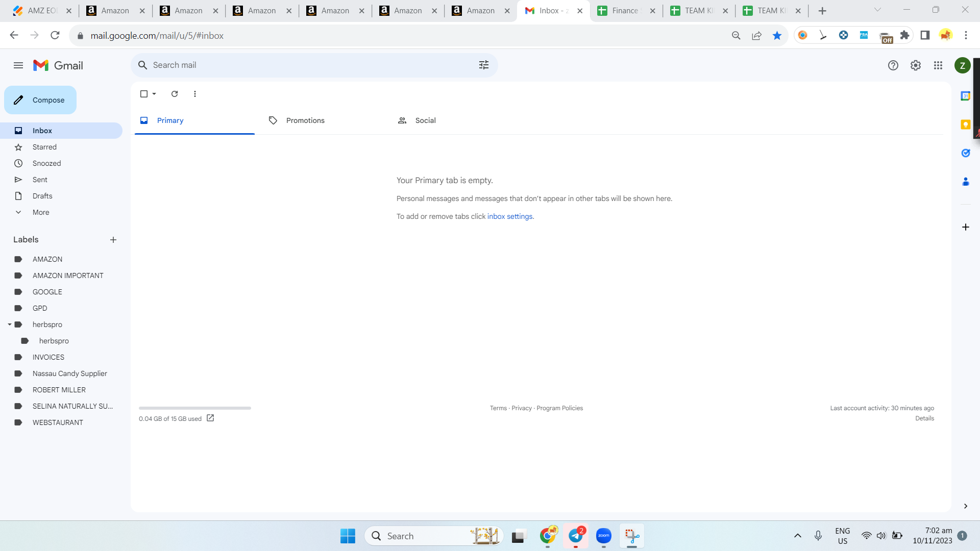
Task: Click the browser address bar URL
Action: [157, 36]
